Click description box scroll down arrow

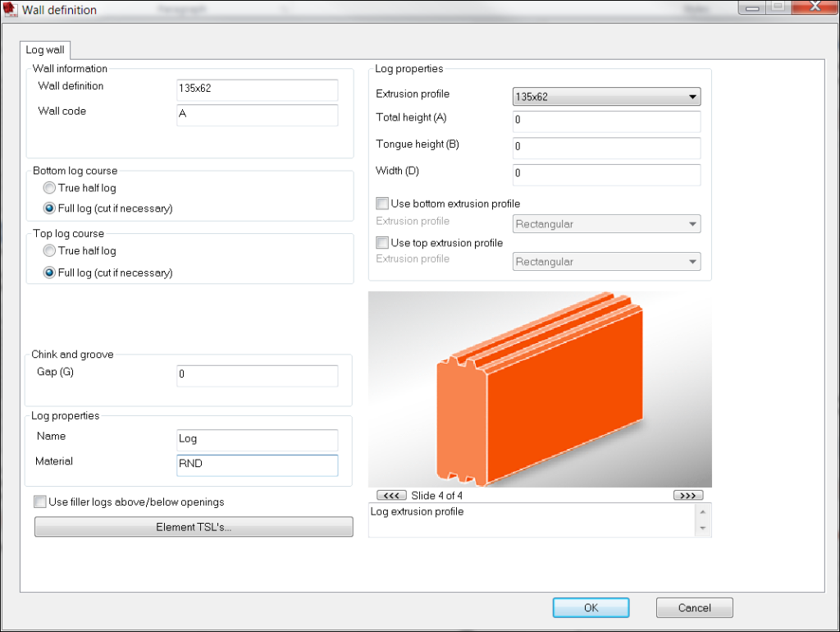click(x=702, y=528)
